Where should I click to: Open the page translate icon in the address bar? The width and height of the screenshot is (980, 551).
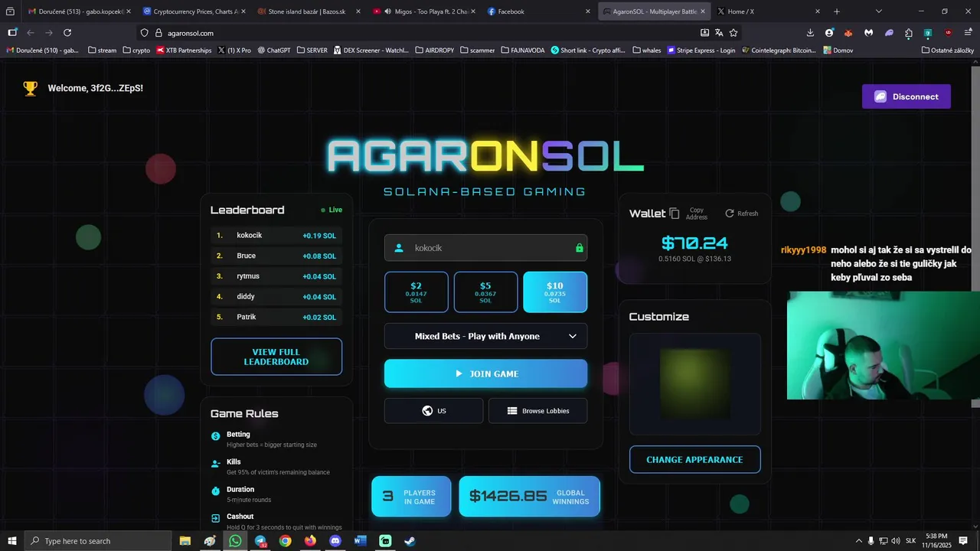coord(719,33)
